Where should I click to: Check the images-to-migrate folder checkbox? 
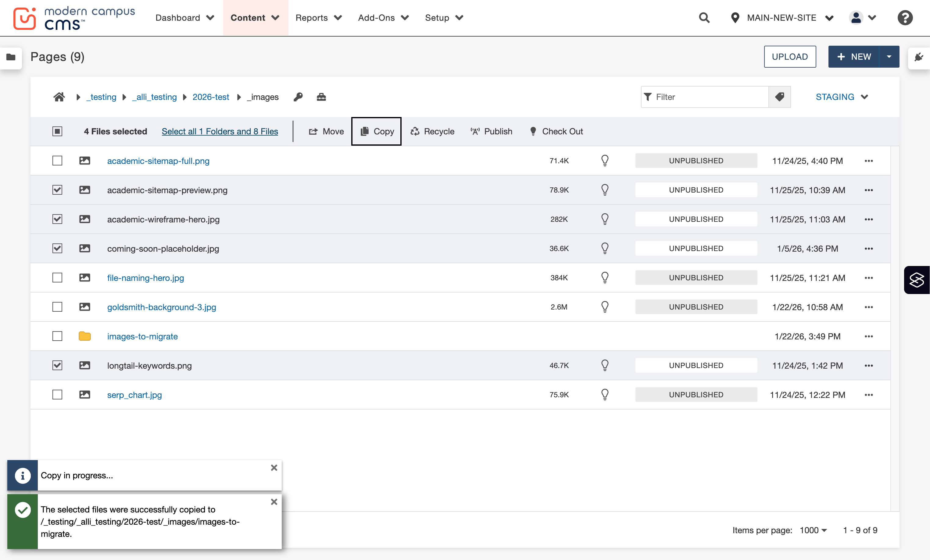tap(57, 336)
